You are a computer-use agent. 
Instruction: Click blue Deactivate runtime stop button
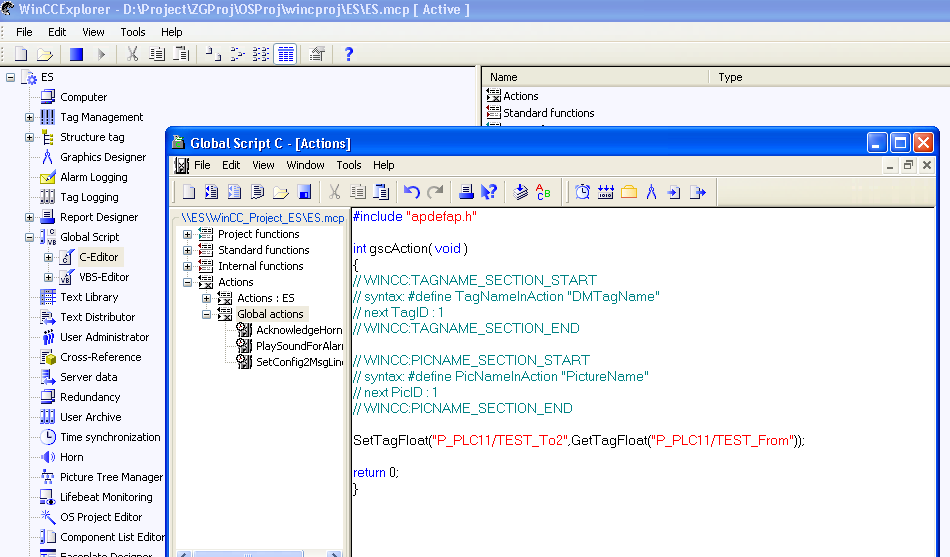[76, 55]
